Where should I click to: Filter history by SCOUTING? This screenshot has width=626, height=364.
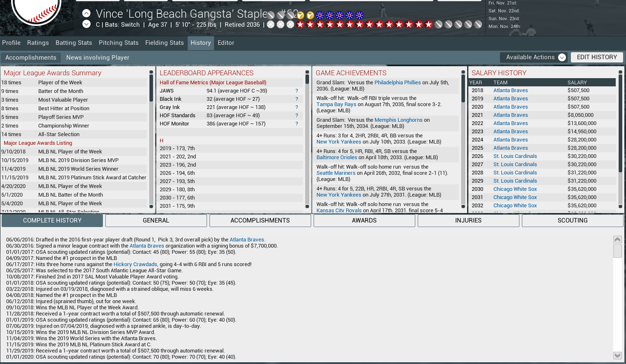click(x=572, y=220)
